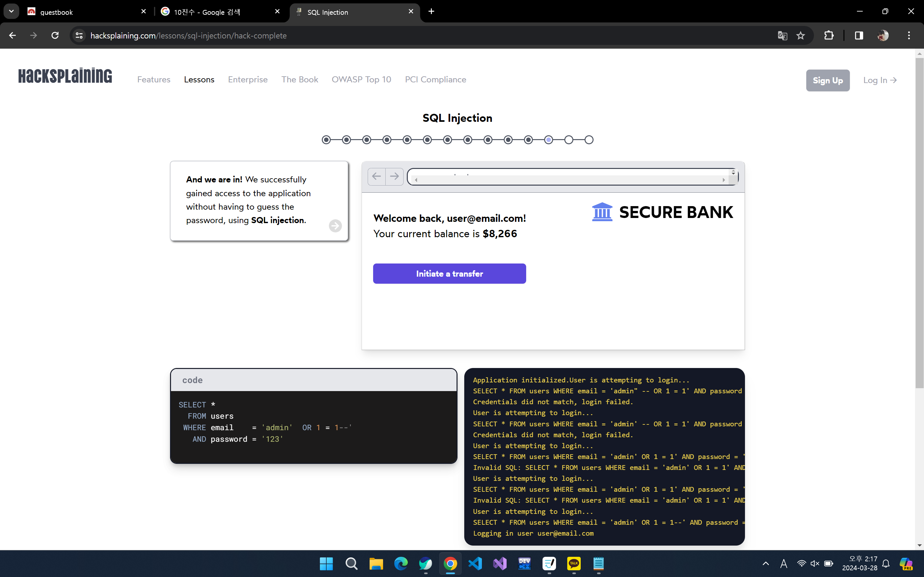
Task: Open the OWASP Top 10 page
Action: pyautogui.click(x=361, y=80)
